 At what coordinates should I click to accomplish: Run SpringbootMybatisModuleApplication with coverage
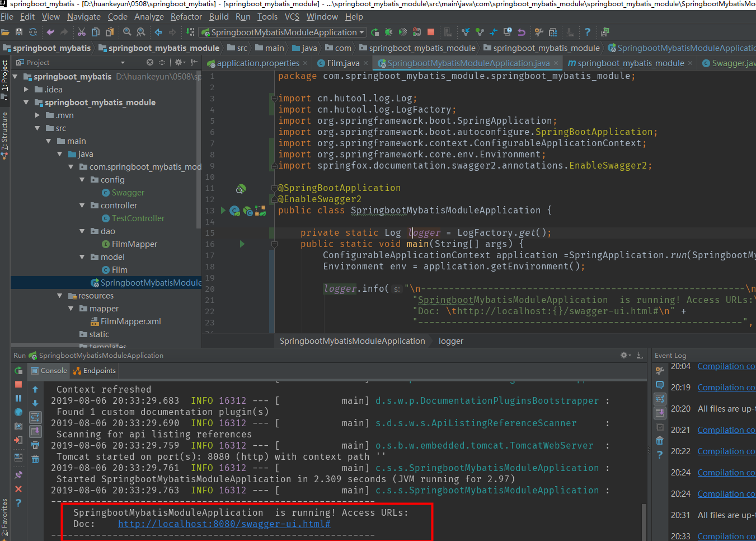402,32
